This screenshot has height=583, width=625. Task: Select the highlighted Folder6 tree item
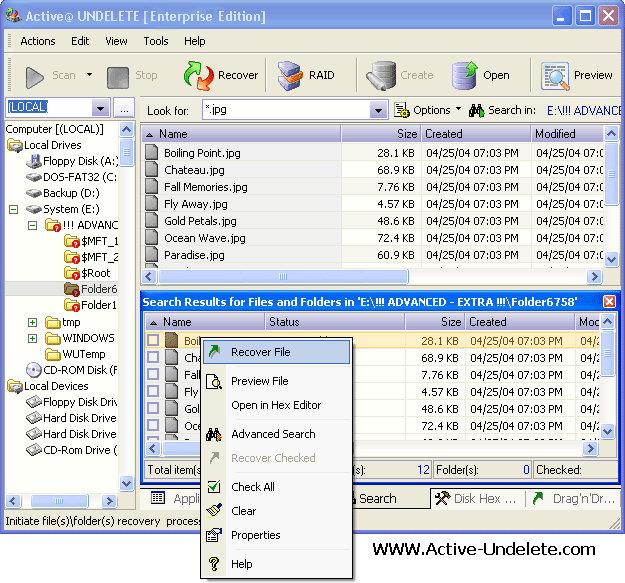click(x=91, y=289)
